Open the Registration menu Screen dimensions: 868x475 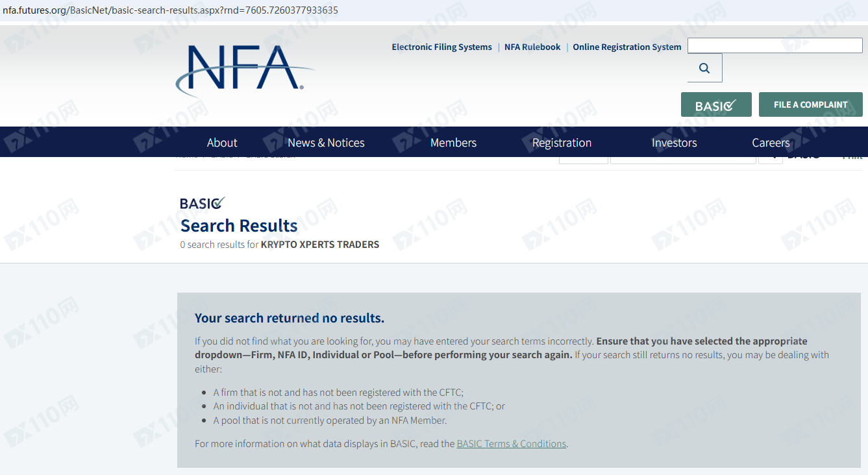[562, 143]
